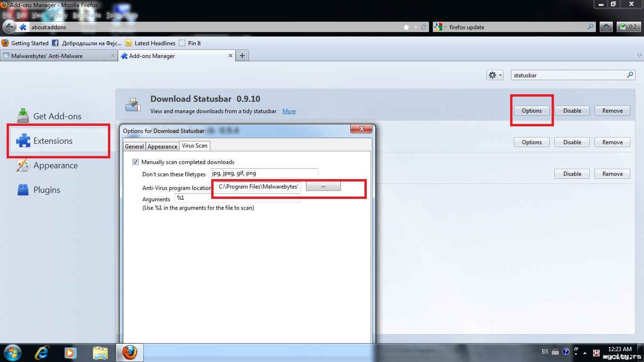Screen dimensions: 644x362
Task: Open the Latest Headlines feed bookmark
Action: pos(150,43)
